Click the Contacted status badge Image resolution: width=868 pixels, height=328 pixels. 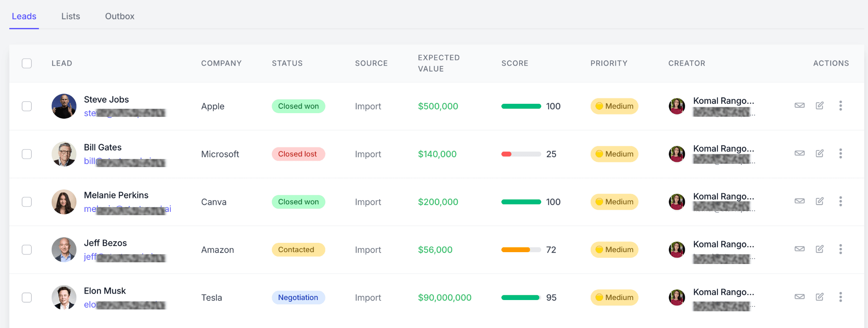click(x=298, y=250)
